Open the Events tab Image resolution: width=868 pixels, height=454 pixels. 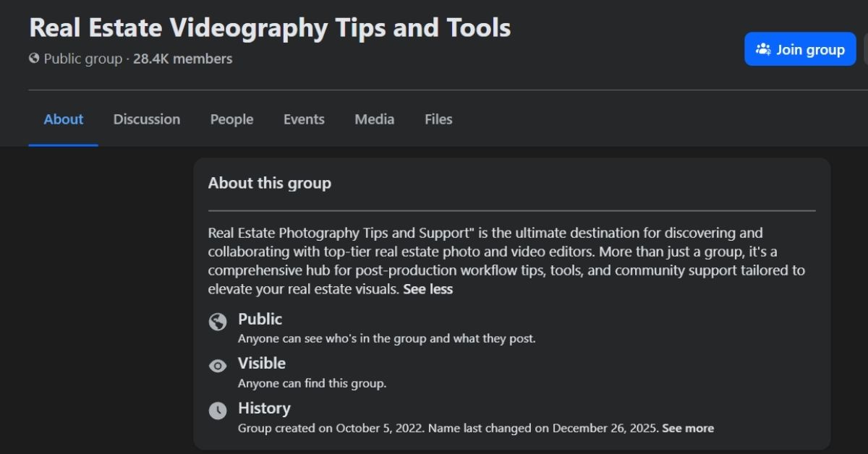(x=304, y=119)
